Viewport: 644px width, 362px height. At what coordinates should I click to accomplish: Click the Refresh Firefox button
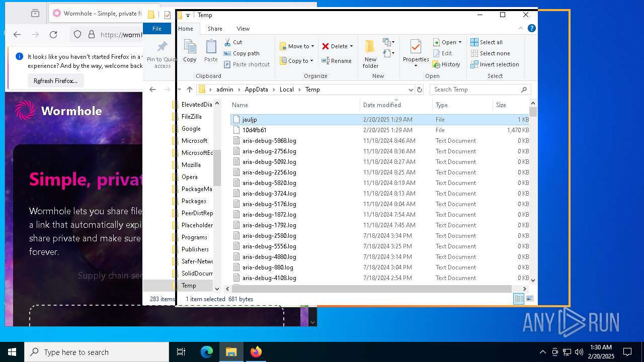pyautogui.click(x=55, y=80)
